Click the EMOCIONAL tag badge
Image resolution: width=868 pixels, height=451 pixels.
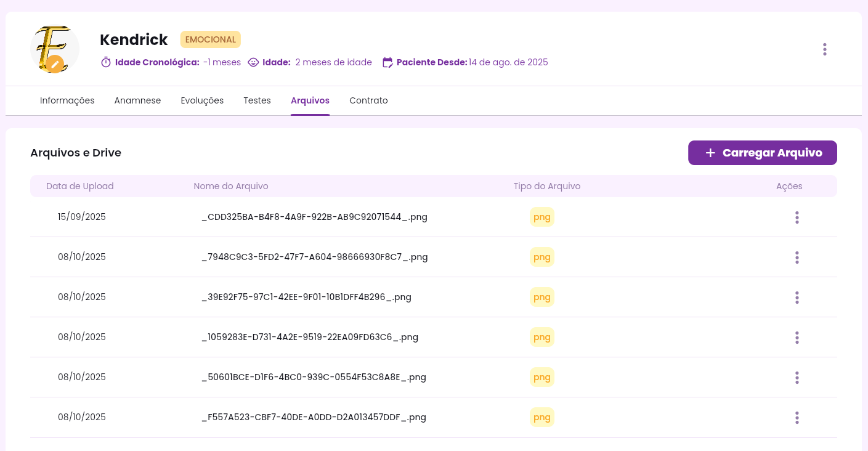(x=210, y=39)
